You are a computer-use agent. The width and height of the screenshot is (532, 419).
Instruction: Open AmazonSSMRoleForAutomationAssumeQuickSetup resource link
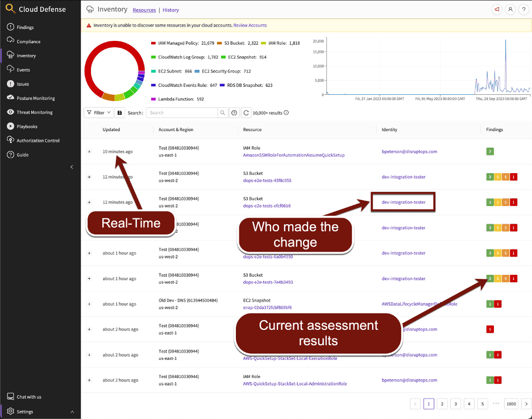point(294,155)
